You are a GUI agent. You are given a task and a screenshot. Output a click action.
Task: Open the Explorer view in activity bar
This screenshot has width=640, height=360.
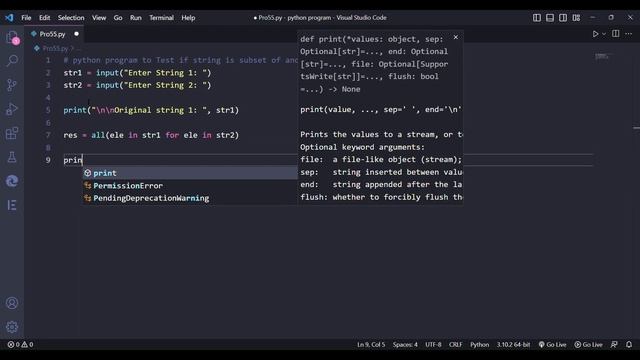point(12,38)
